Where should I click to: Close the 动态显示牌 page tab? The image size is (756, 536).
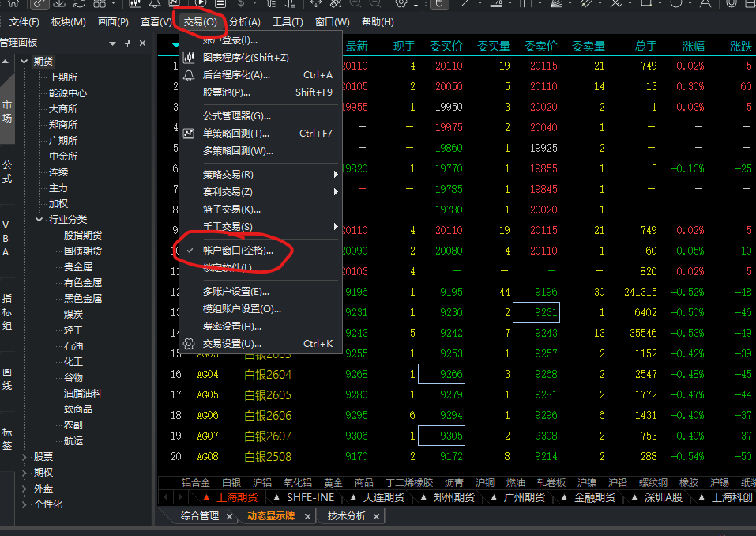pos(307,517)
